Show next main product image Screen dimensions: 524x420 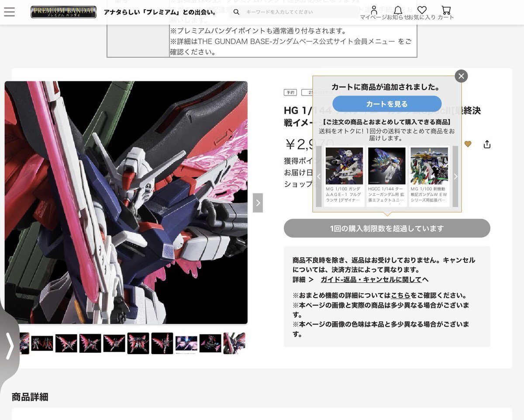click(x=258, y=203)
